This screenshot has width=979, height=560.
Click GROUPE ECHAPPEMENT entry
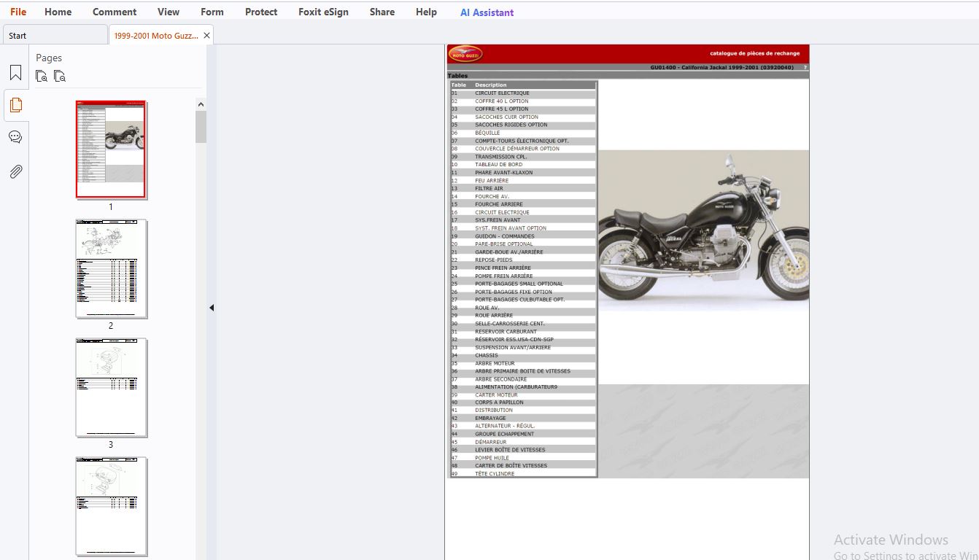504,434
